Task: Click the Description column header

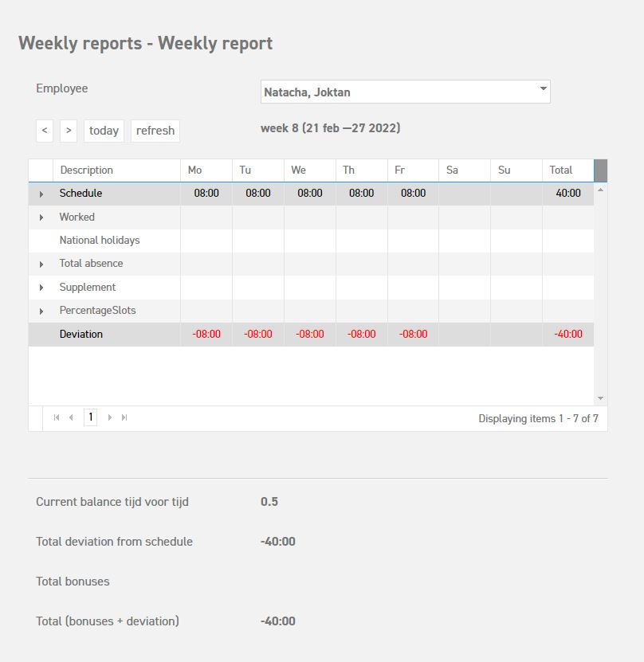Action: [116, 170]
